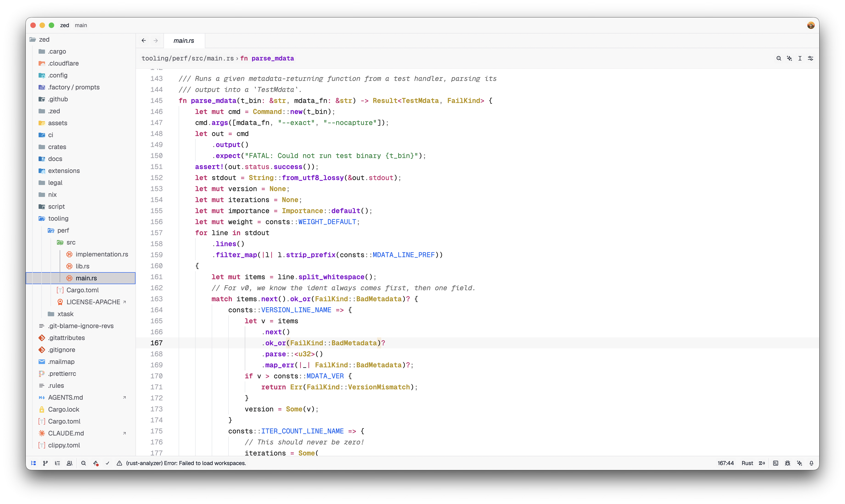Click the buffer search magnifier in editor toolbar

pos(778,59)
